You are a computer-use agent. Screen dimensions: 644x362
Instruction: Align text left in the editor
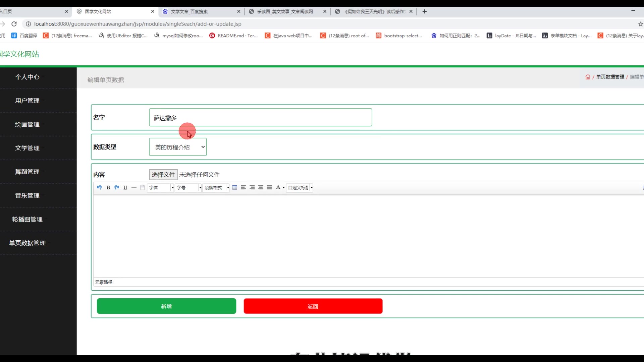point(244,187)
